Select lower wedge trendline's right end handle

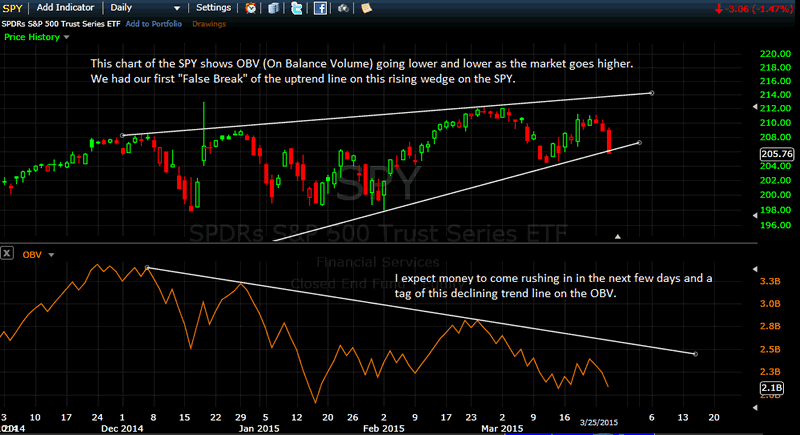[x=639, y=143]
